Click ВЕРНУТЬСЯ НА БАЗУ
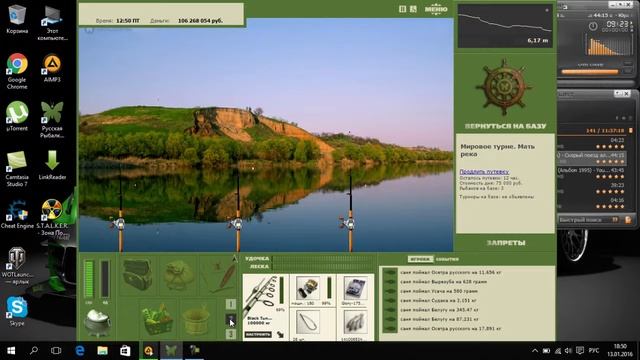640x360 pixels. (505, 126)
